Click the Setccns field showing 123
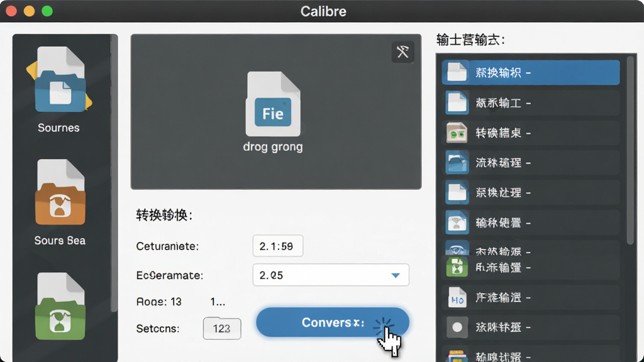 (x=222, y=328)
